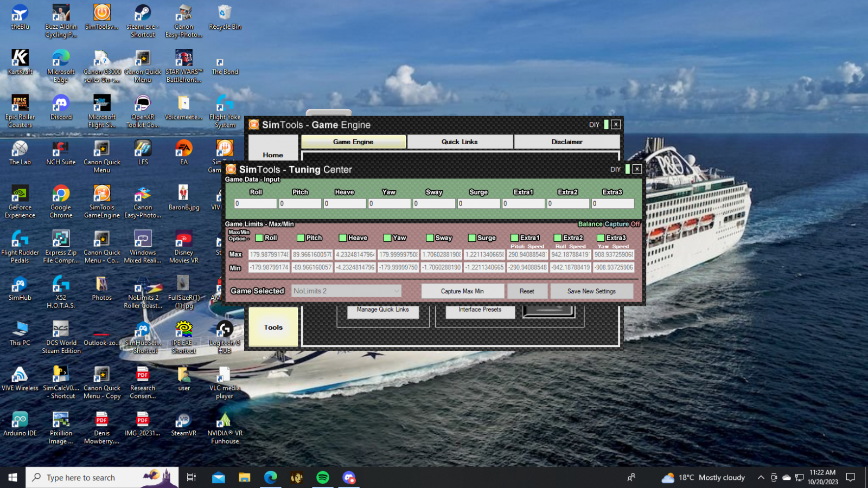Screen dimensions: 868x488
Task: Open the Discord desktop shortcut
Action: [x=61, y=107]
